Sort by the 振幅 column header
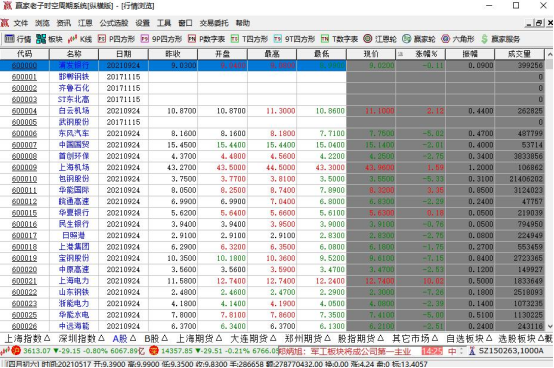This screenshot has width=554, height=368. [470, 54]
